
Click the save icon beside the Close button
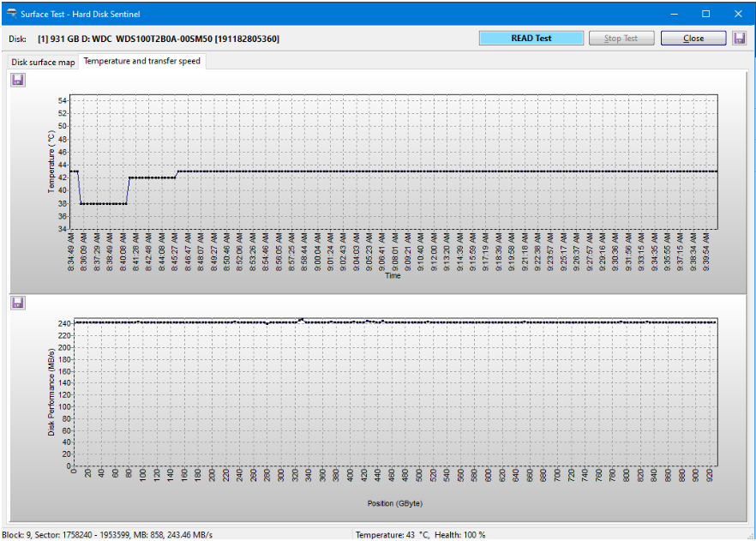[x=739, y=38]
